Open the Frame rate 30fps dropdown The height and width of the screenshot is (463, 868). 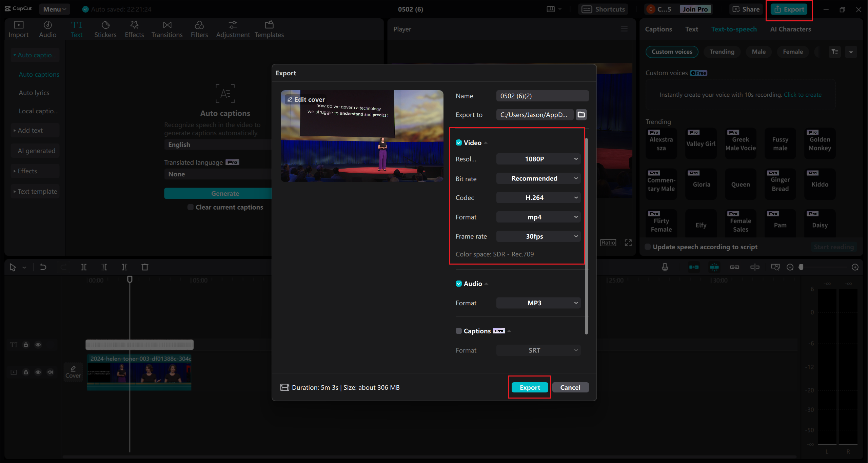tap(538, 236)
